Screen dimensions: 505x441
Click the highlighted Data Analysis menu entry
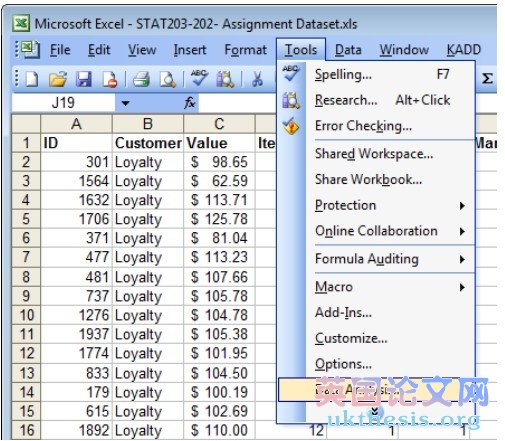coord(376,389)
